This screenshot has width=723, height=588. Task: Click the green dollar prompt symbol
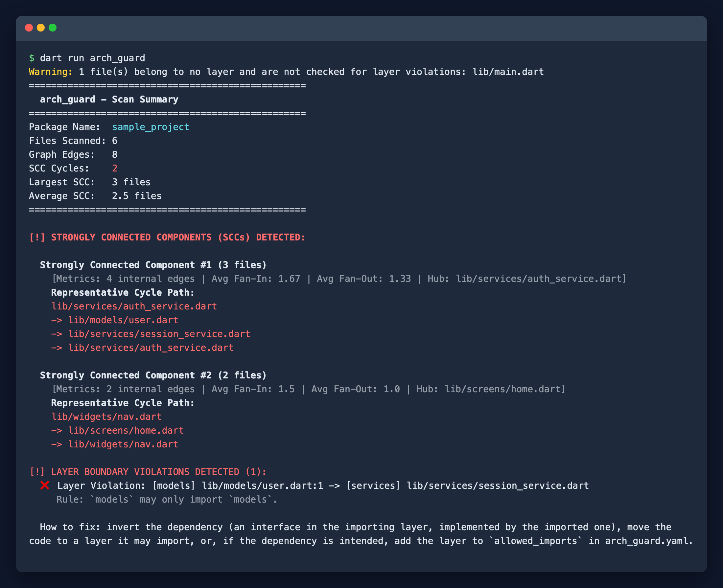[x=32, y=58]
